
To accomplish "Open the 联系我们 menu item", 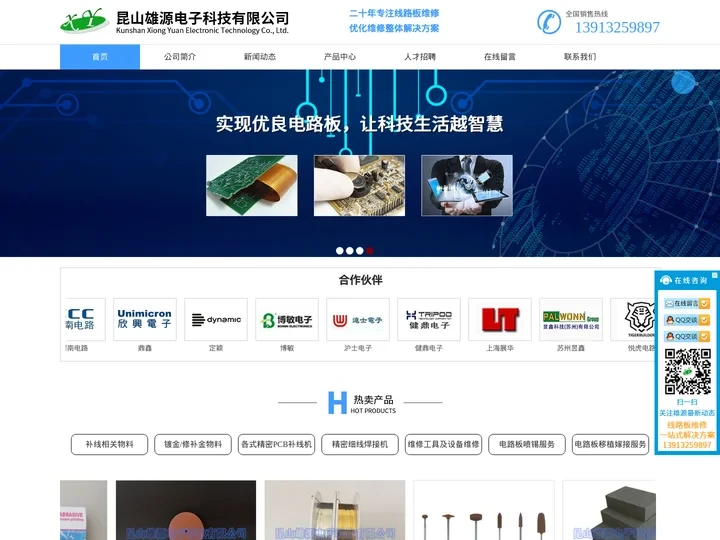I will tap(579, 57).
